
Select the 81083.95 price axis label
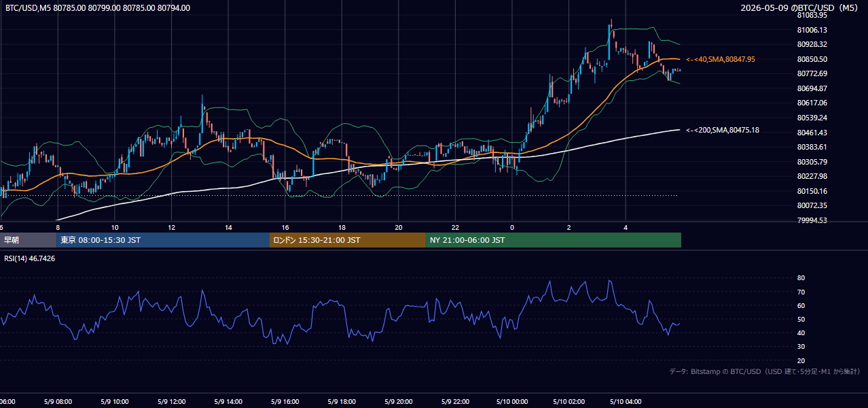[812, 15]
